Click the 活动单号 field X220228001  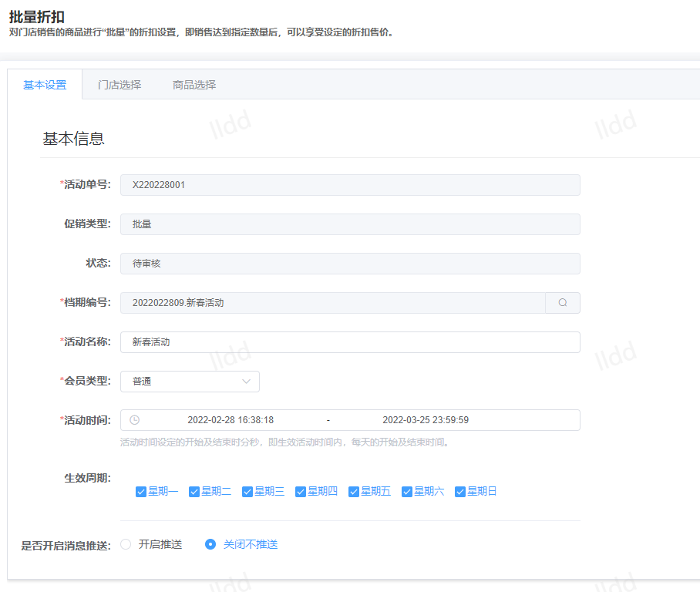click(x=350, y=185)
